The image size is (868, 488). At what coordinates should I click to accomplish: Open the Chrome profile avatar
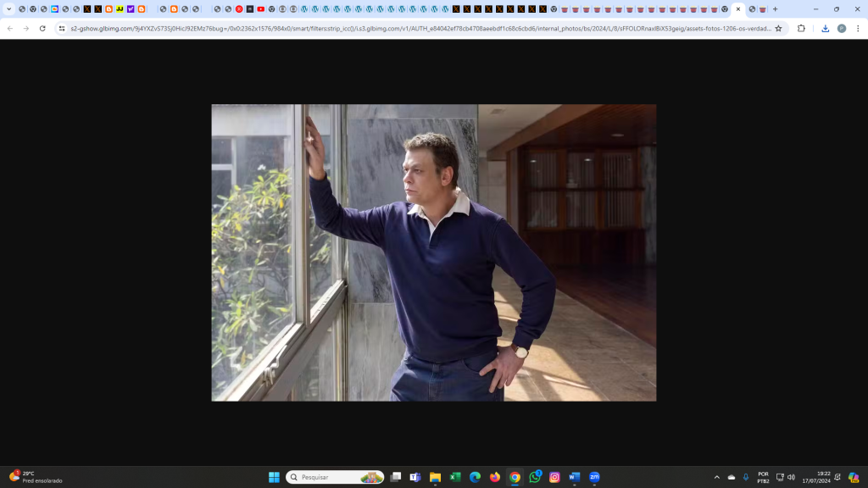coord(842,28)
